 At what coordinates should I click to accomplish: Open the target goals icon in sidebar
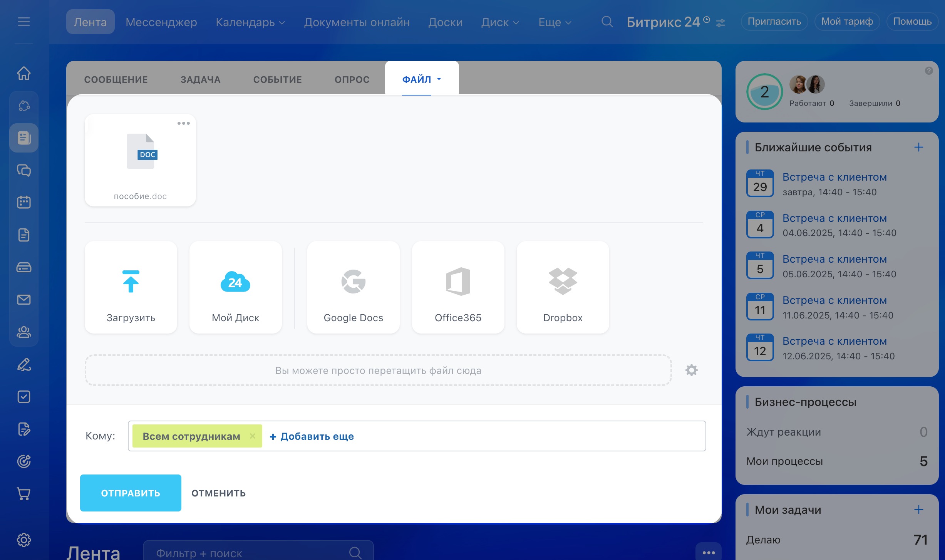pos(24,461)
